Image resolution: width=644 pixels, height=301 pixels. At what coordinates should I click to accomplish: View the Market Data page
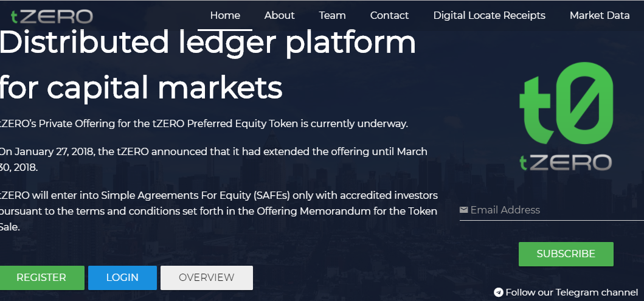tap(599, 16)
